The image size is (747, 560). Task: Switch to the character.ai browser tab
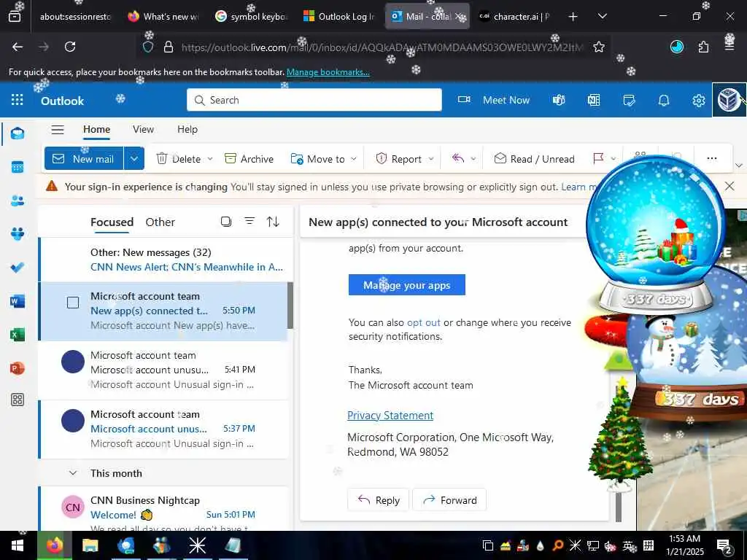[x=514, y=16]
